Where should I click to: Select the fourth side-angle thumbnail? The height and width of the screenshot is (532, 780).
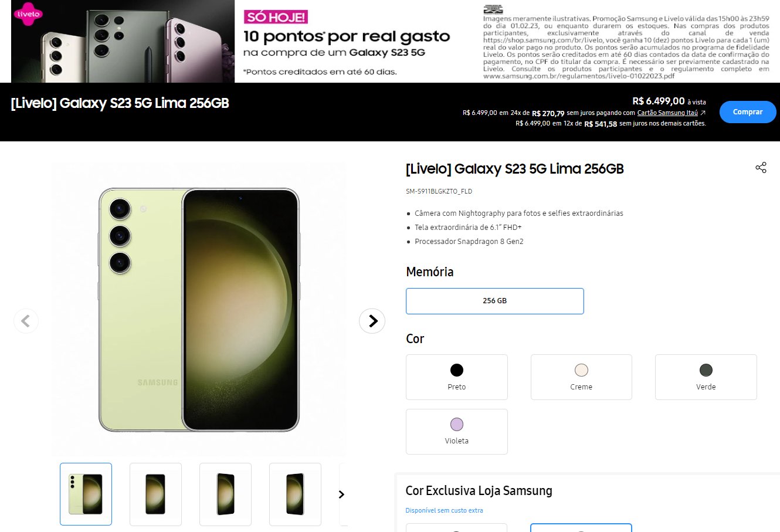coord(295,494)
